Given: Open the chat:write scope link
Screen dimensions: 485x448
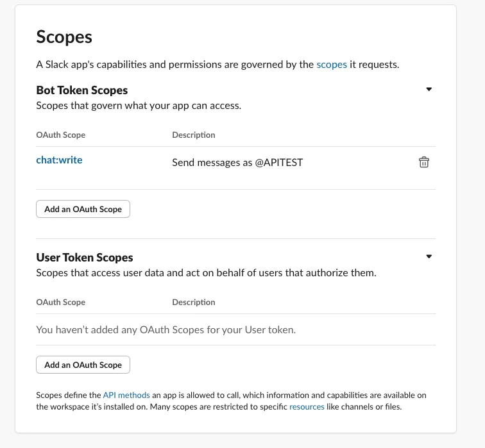Looking at the screenshot, I should (59, 160).
